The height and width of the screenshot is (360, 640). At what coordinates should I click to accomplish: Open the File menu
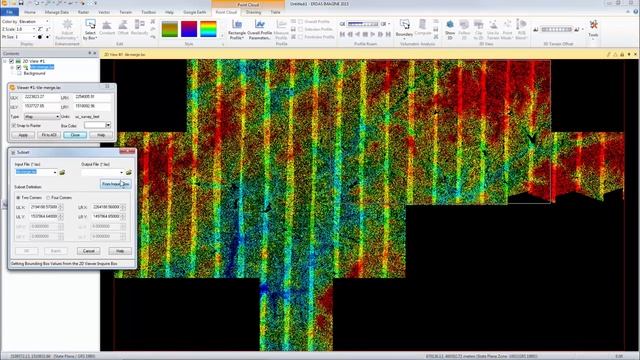[10, 12]
